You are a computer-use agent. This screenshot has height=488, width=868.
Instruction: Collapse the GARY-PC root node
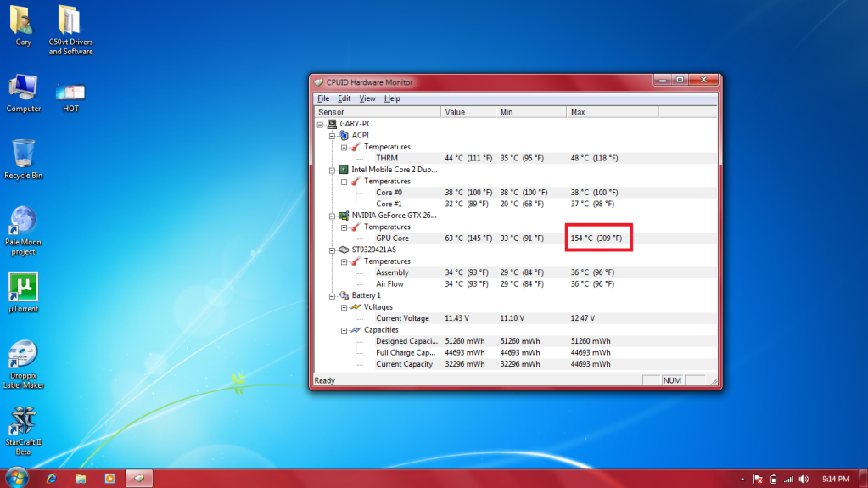(x=320, y=125)
